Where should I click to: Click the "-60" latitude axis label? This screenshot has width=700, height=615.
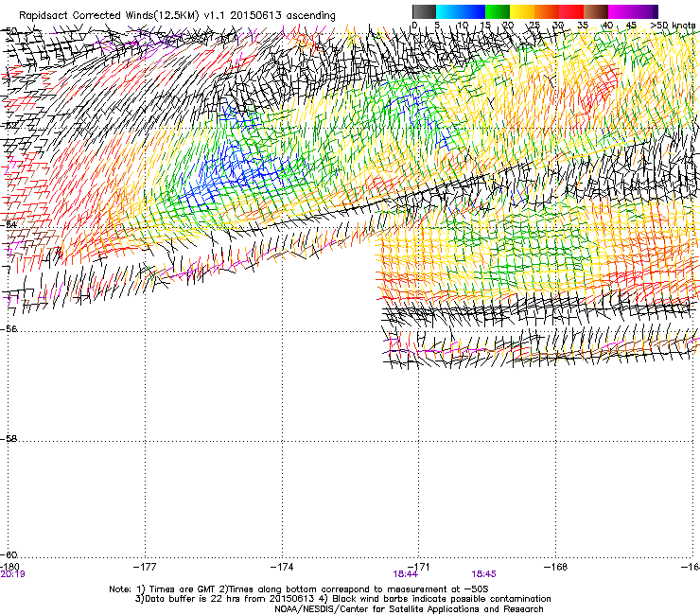[x=9, y=554]
